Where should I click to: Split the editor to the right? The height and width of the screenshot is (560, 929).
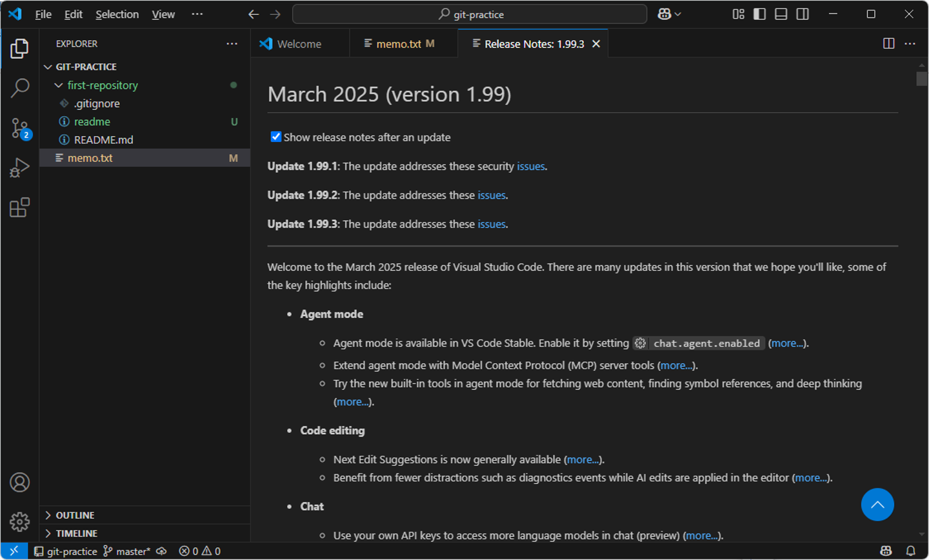(x=888, y=43)
